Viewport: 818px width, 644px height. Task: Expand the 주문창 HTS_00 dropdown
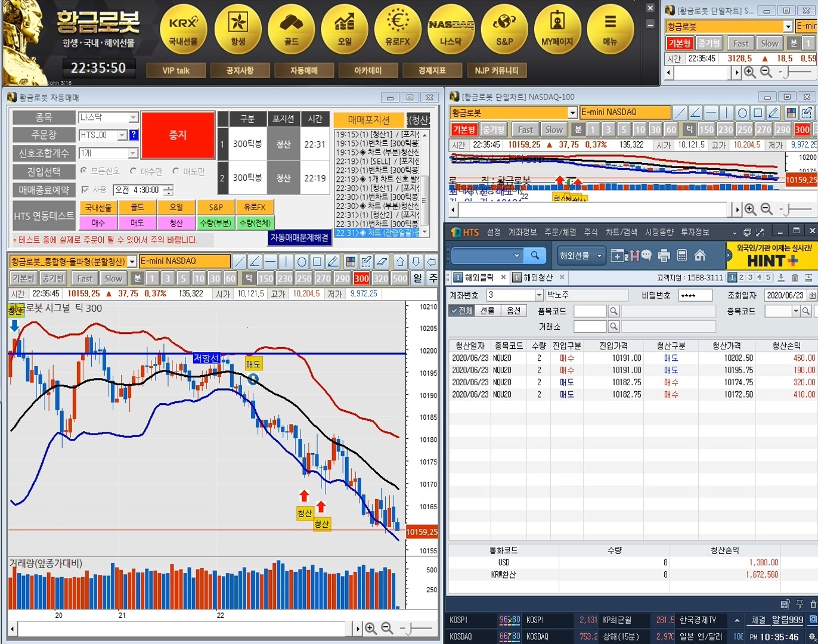[122, 135]
